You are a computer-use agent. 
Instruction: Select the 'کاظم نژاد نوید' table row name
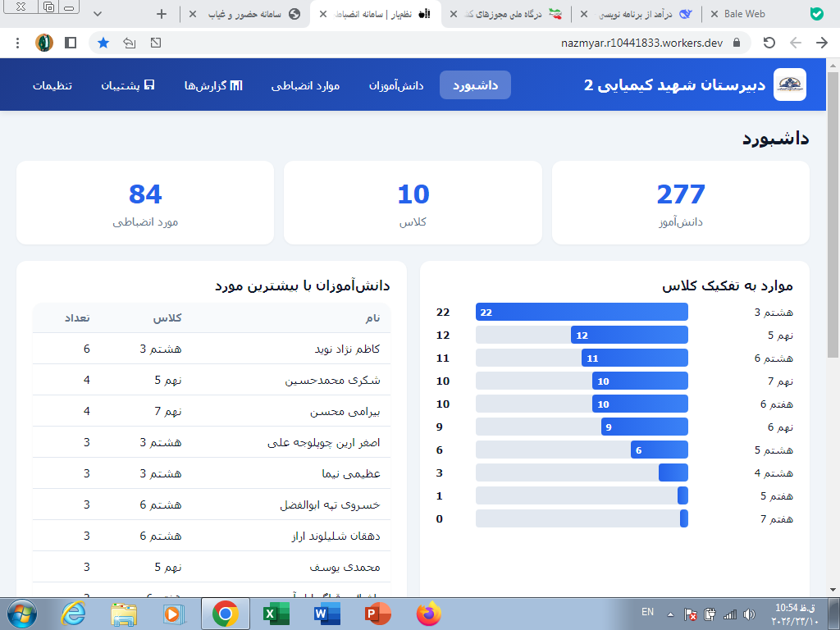point(347,349)
